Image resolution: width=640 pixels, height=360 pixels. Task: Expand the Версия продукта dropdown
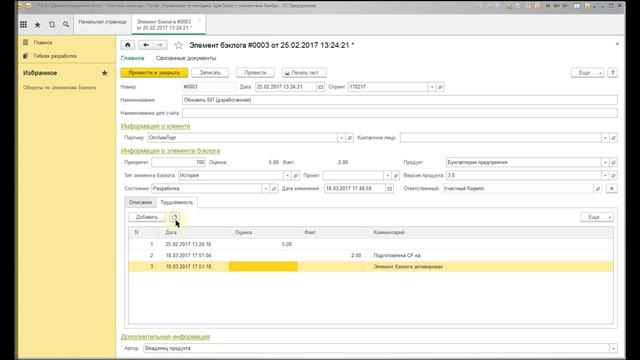[605, 176]
